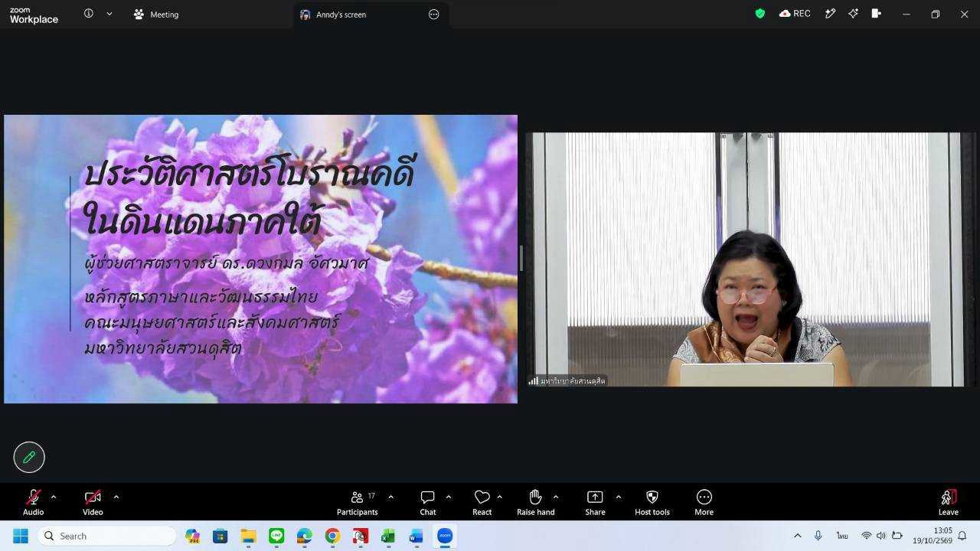The width and height of the screenshot is (980, 551).
Task: Start Video camera
Action: 93,503
